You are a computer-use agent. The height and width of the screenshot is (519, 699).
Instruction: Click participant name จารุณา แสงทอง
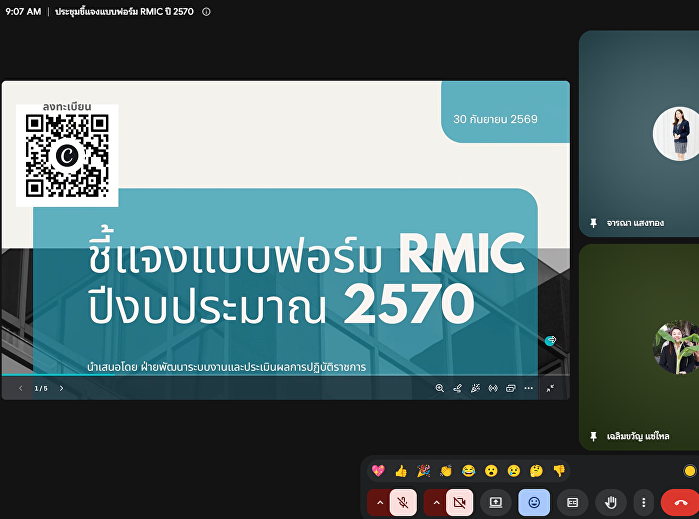(x=635, y=223)
